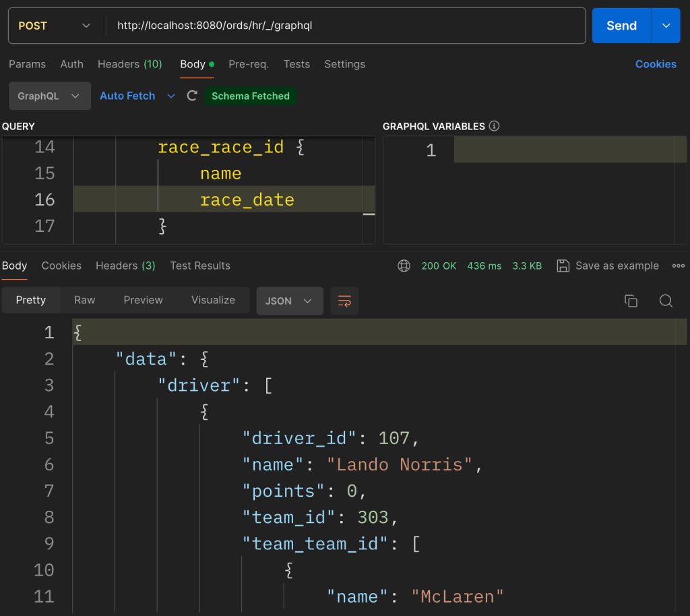Select the Raw response view
690x616 pixels.
[x=84, y=300]
